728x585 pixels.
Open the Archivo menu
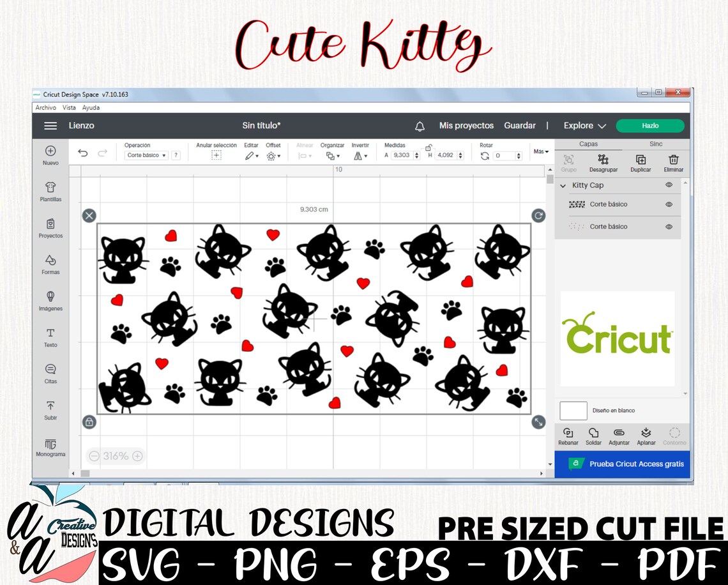tap(45, 107)
